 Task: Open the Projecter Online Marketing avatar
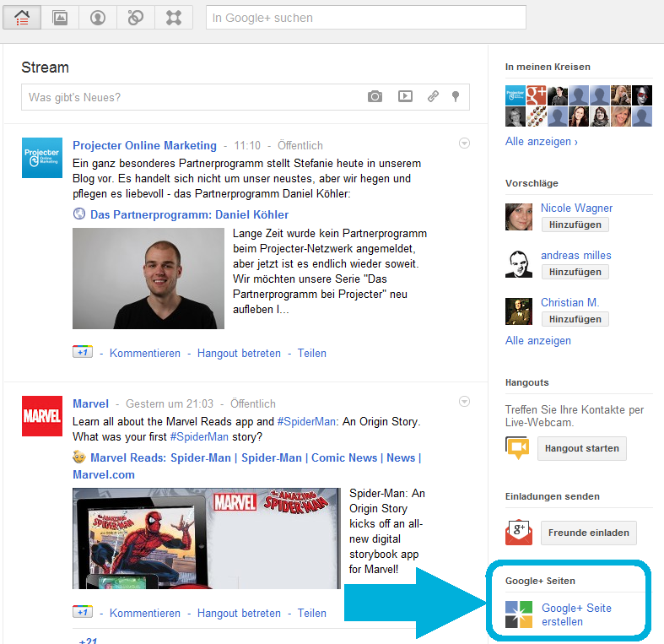[42, 158]
